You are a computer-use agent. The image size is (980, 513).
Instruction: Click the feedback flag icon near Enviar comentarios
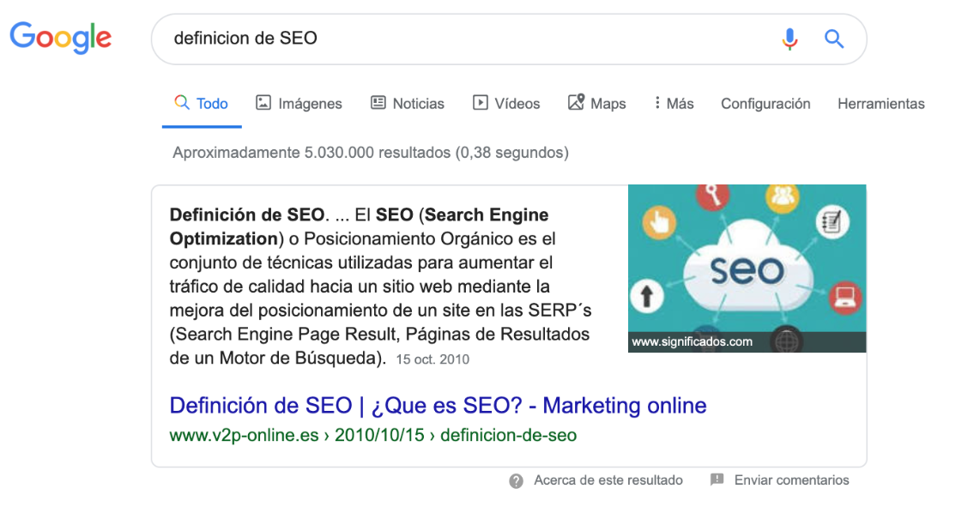(x=715, y=480)
